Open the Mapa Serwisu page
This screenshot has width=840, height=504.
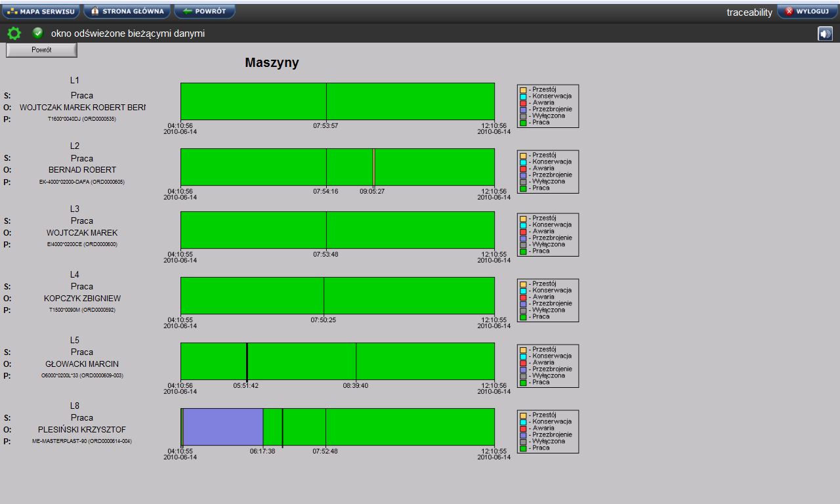[41, 11]
